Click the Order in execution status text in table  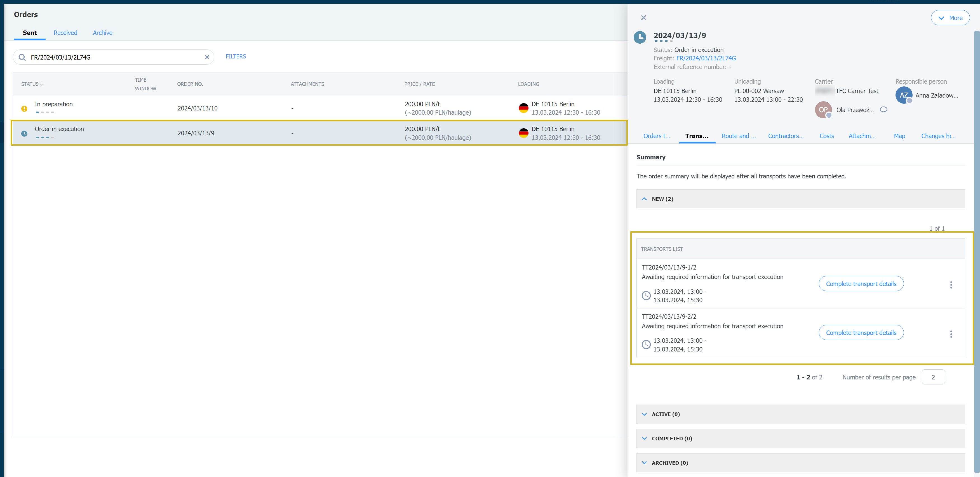point(59,129)
